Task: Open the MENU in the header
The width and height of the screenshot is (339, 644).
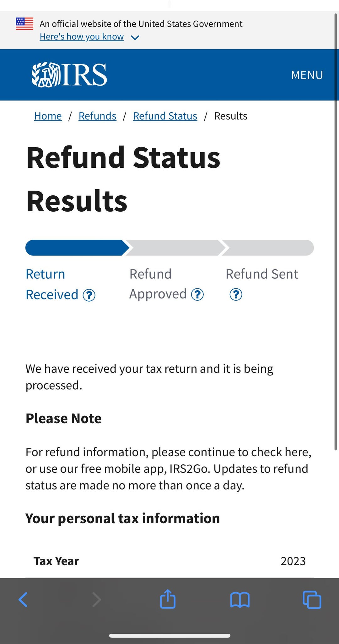Action: pos(307,75)
